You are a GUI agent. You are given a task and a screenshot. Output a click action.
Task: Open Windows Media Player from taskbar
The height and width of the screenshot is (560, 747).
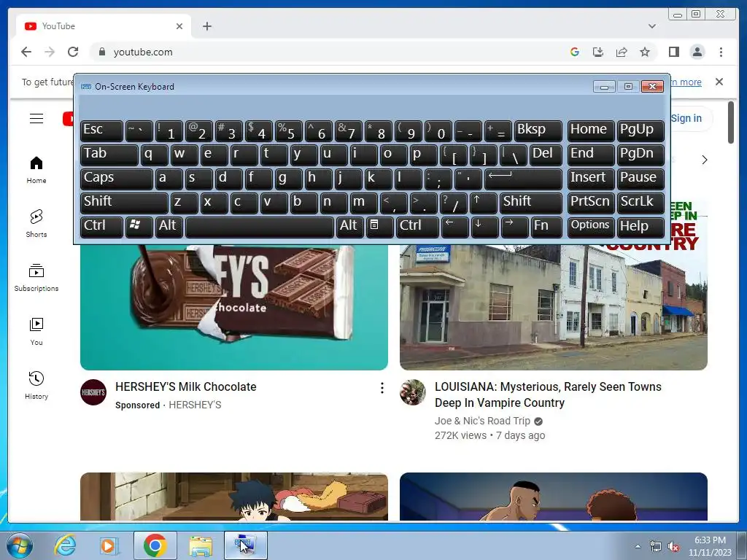coord(109,545)
